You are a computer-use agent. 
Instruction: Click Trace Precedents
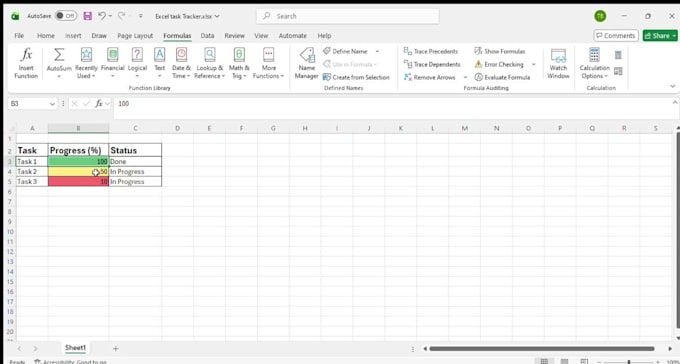[x=431, y=51]
